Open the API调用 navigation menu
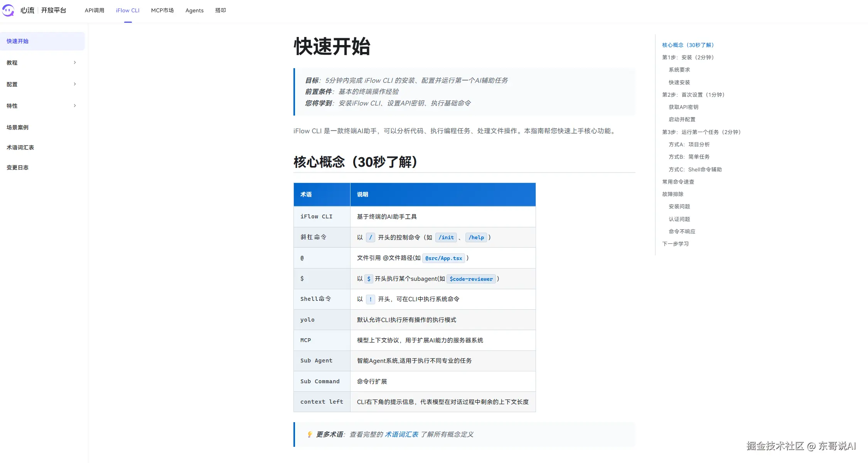The image size is (868, 463). click(x=94, y=10)
